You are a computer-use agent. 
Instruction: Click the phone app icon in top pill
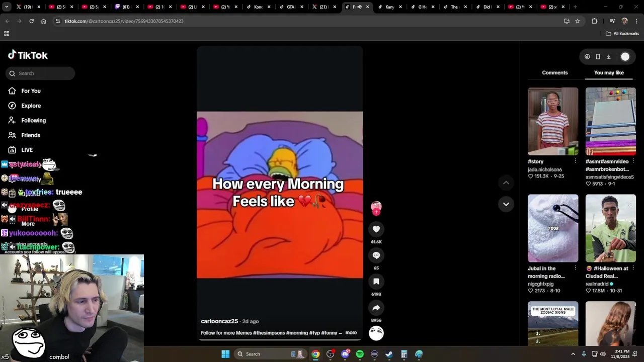click(x=598, y=57)
